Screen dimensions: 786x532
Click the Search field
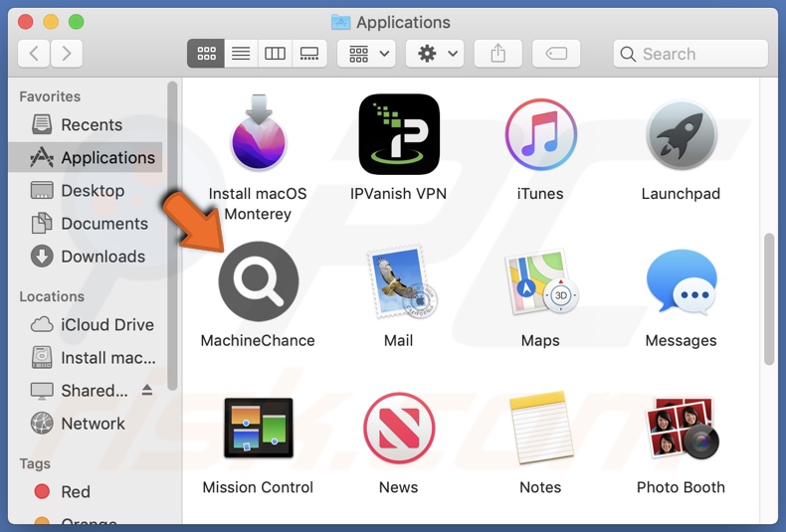[690, 54]
